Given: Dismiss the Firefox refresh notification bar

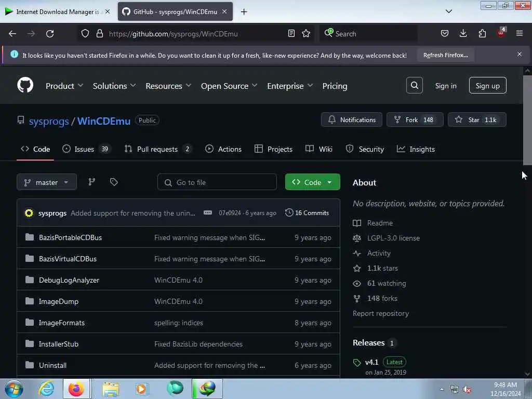Looking at the screenshot, I should [x=520, y=54].
